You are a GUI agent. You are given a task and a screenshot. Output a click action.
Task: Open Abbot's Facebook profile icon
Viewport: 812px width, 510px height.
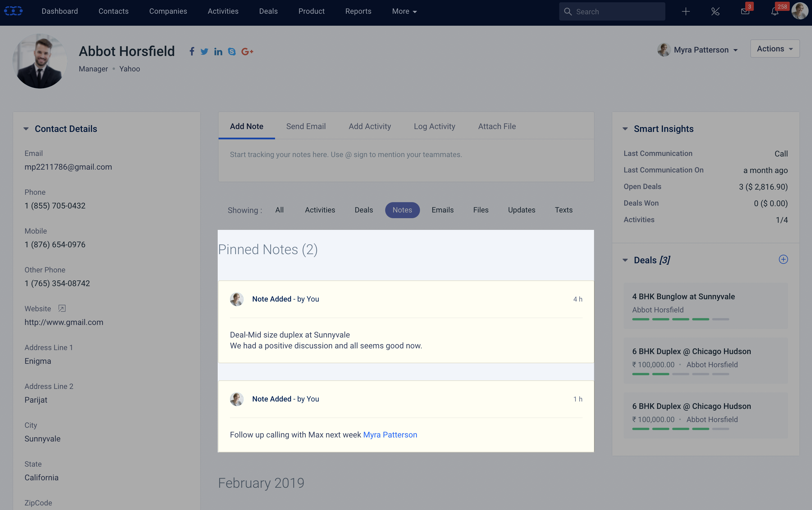coord(192,51)
